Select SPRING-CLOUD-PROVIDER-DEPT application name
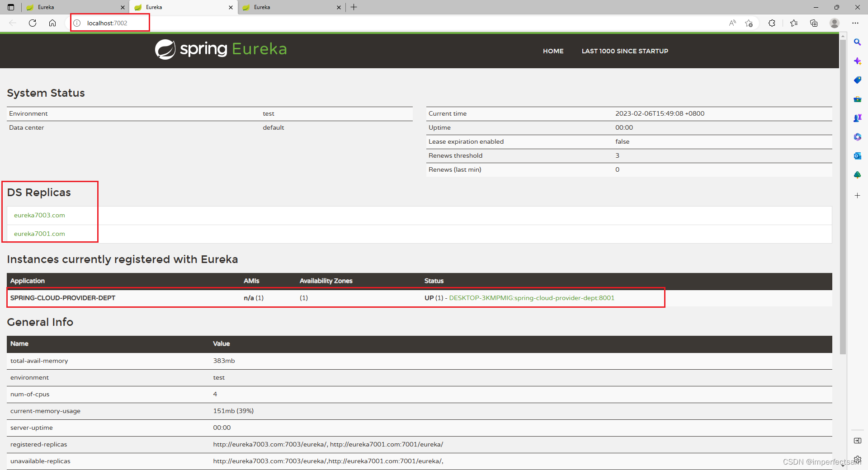 [63, 298]
